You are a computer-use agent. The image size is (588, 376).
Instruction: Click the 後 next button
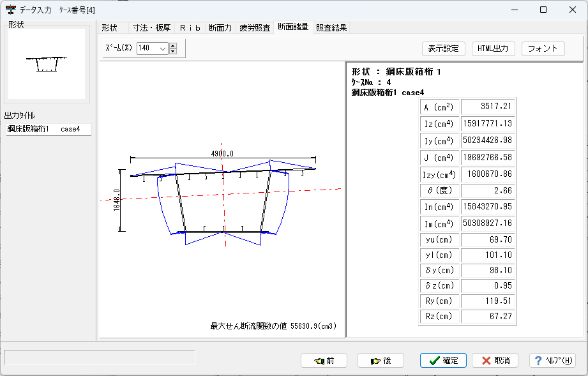pos(381,361)
